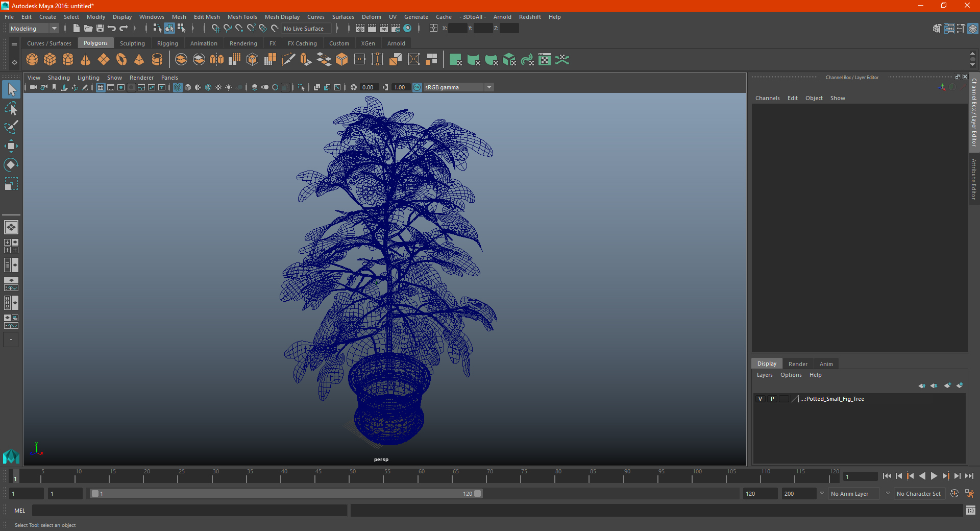Create a polygon torus from shelf
This screenshot has height=531, width=980.
(x=121, y=60)
